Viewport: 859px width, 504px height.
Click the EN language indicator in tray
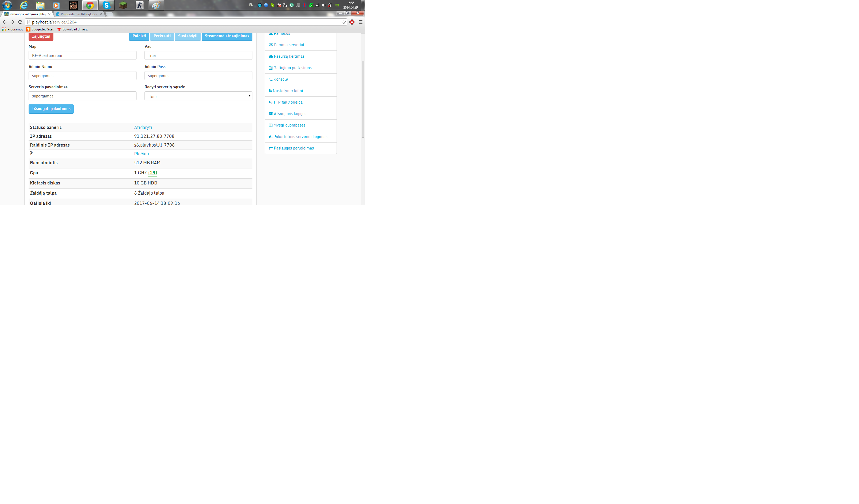click(x=251, y=5)
